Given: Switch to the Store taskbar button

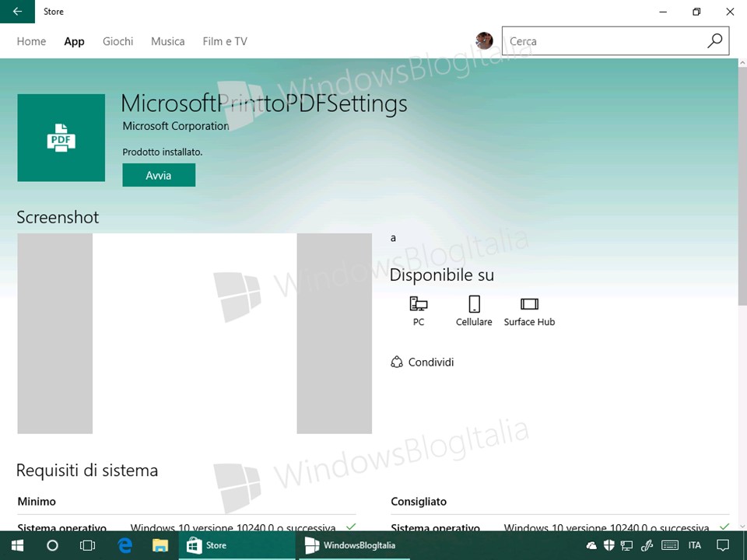Looking at the screenshot, I should 237,546.
